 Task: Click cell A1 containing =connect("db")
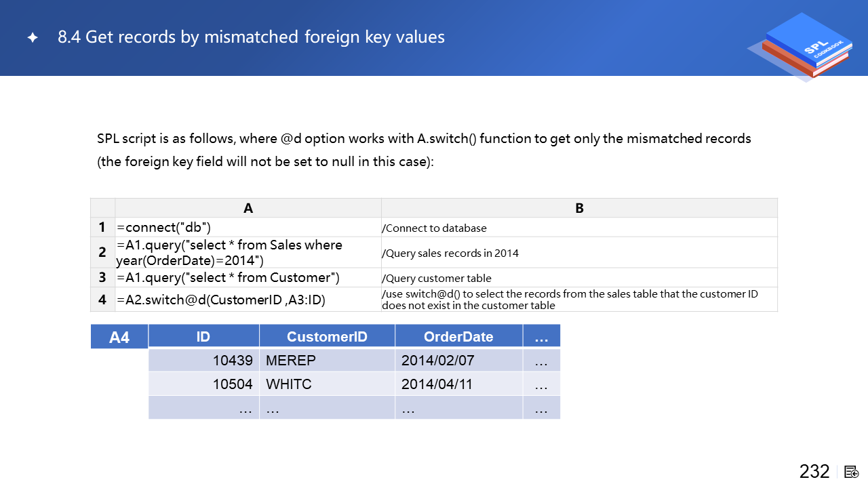[248, 227]
